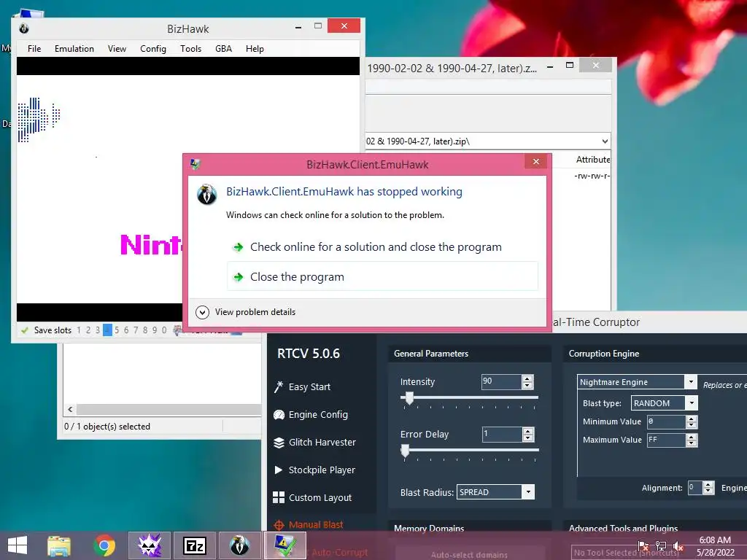Choose Close the program
The width and height of the screenshot is (747, 560).
382,276
